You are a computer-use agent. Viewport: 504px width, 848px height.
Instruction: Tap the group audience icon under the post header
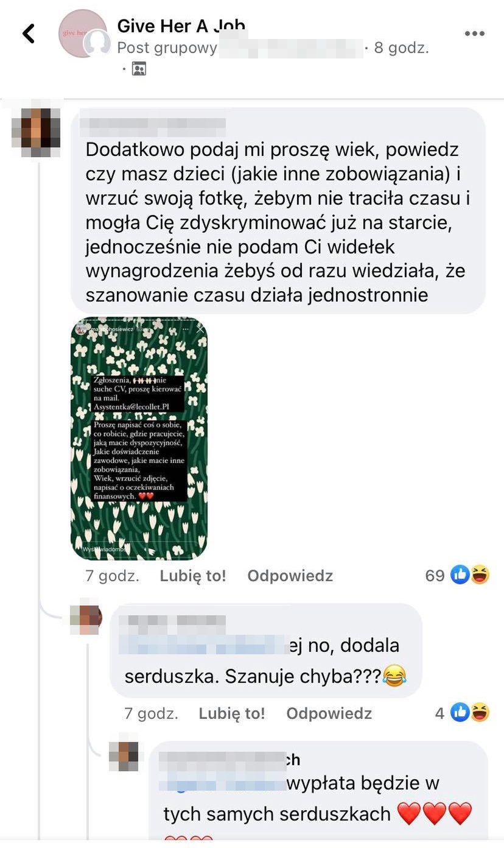pos(139,69)
